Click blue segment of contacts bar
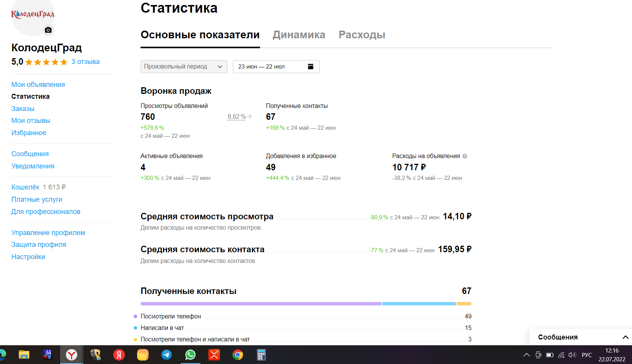The width and height of the screenshot is (632, 364). 419,304
